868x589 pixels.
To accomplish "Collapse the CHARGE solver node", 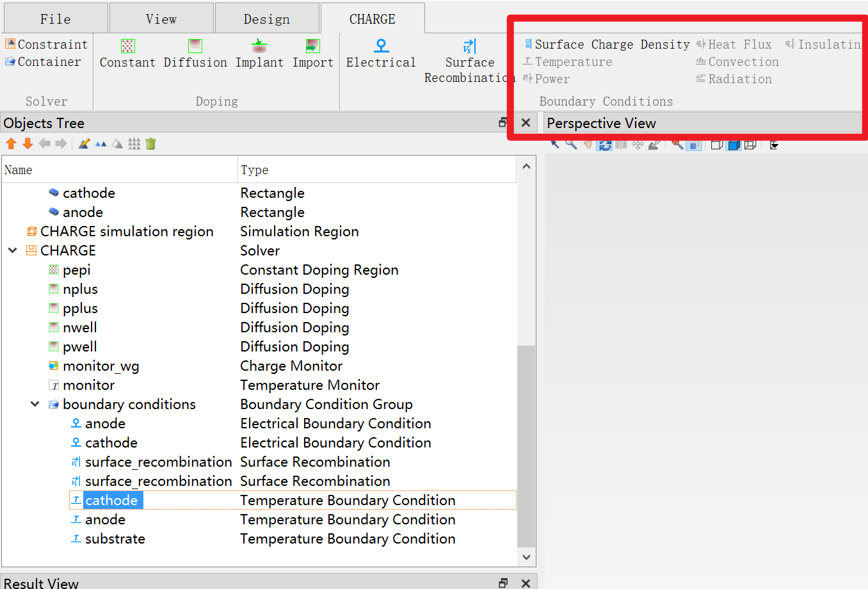I will pyautogui.click(x=12, y=250).
